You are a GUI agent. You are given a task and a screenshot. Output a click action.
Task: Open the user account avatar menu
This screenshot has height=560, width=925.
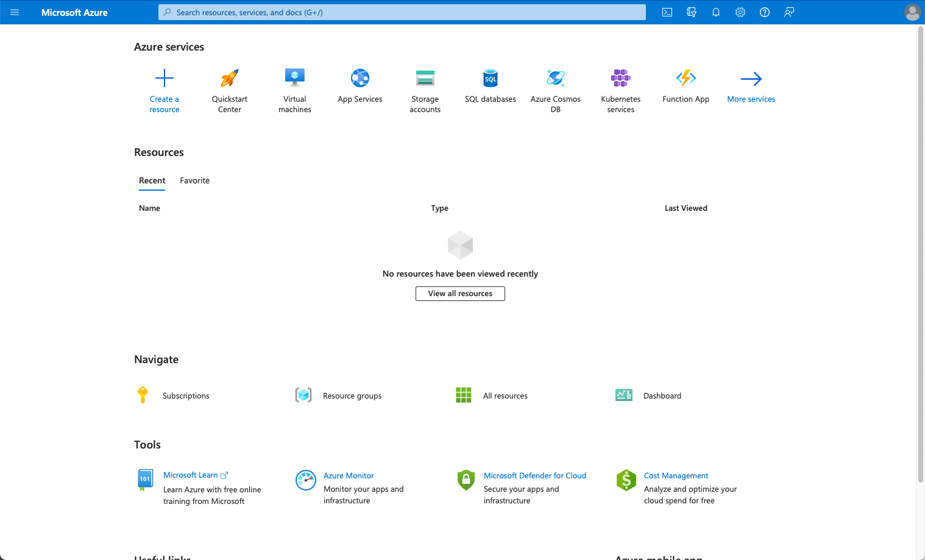coord(912,12)
